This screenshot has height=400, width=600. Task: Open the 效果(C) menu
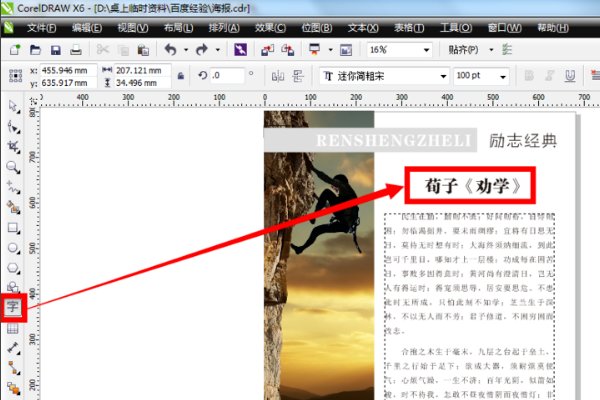coord(270,28)
